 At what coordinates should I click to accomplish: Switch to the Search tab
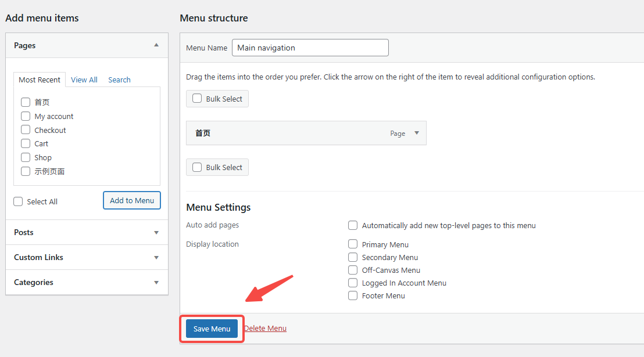[119, 80]
